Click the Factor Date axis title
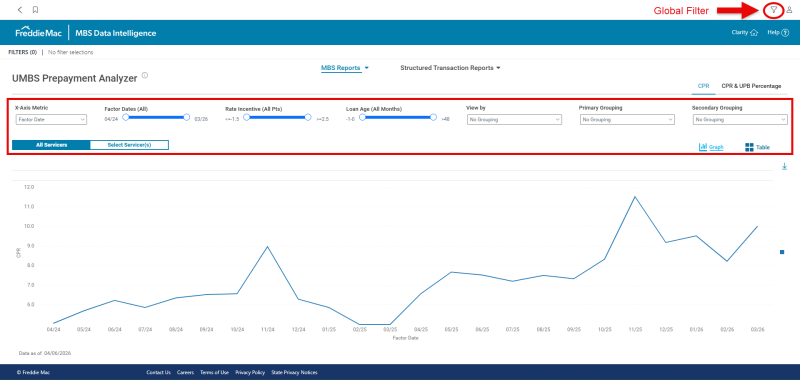This screenshot has width=800, height=380. point(406,338)
